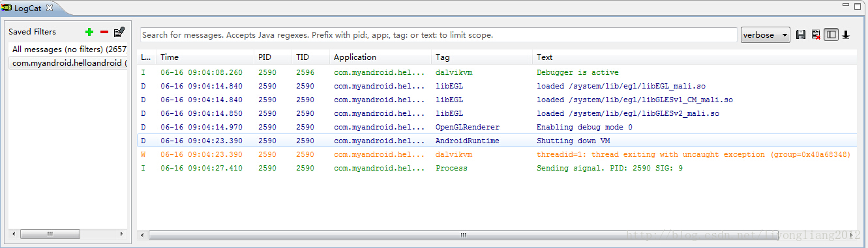Image resolution: width=868 pixels, height=248 pixels.
Task: Enable scroll lock with down-arrow icon
Action: click(x=846, y=34)
